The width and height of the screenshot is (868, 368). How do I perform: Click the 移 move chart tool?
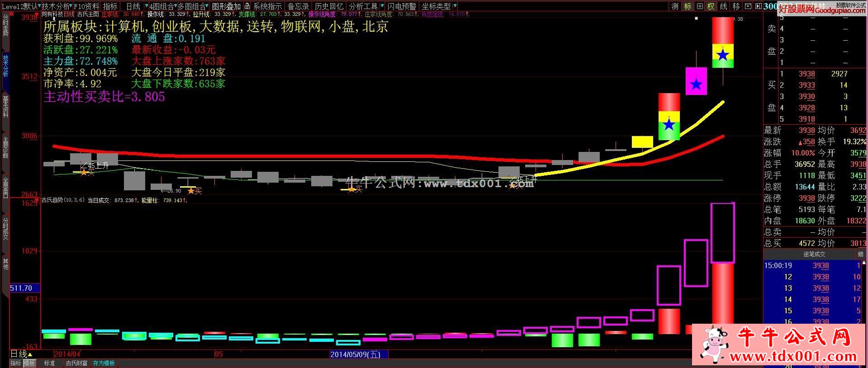coord(736,6)
